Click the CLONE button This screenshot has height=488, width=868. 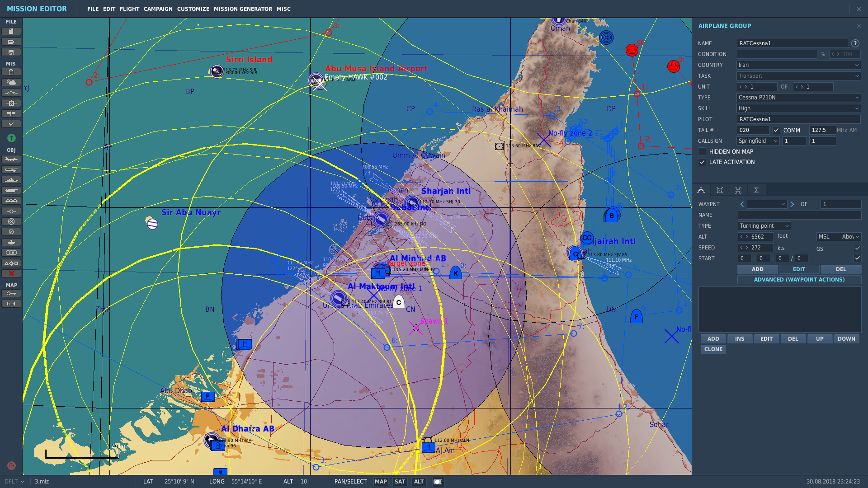(x=713, y=349)
